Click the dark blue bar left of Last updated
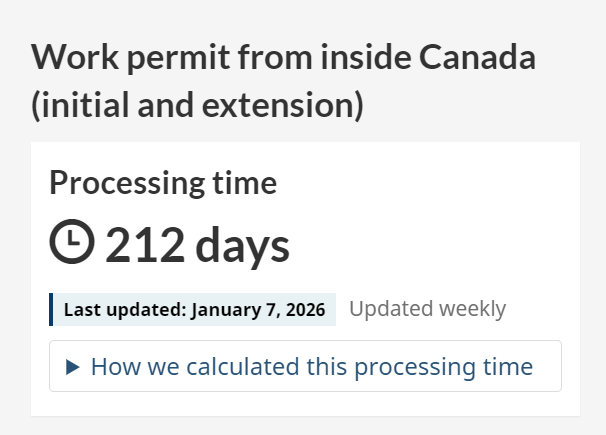This screenshot has height=435, width=606. (51, 310)
